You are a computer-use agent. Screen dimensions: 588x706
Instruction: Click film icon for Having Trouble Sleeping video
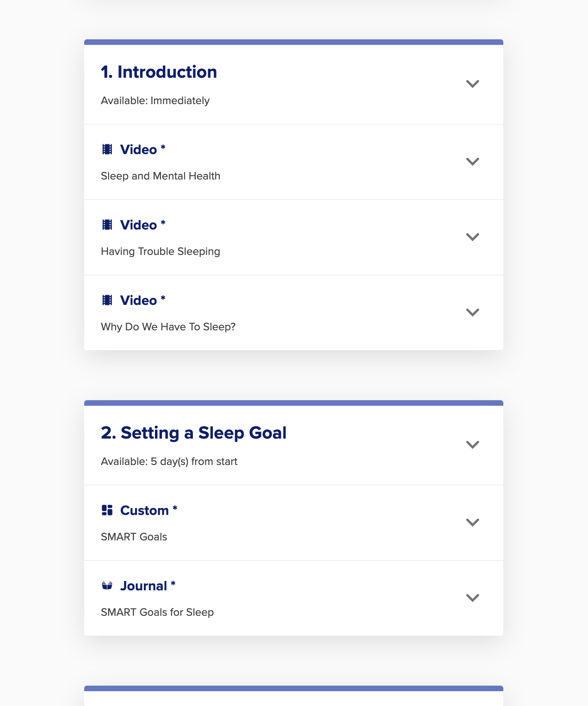(x=107, y=225)
